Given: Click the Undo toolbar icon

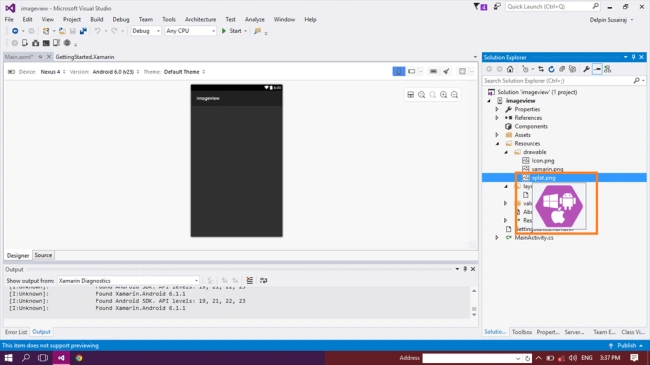Looking at the screenshot, I should pyautogui.click(x=97, y=31).
